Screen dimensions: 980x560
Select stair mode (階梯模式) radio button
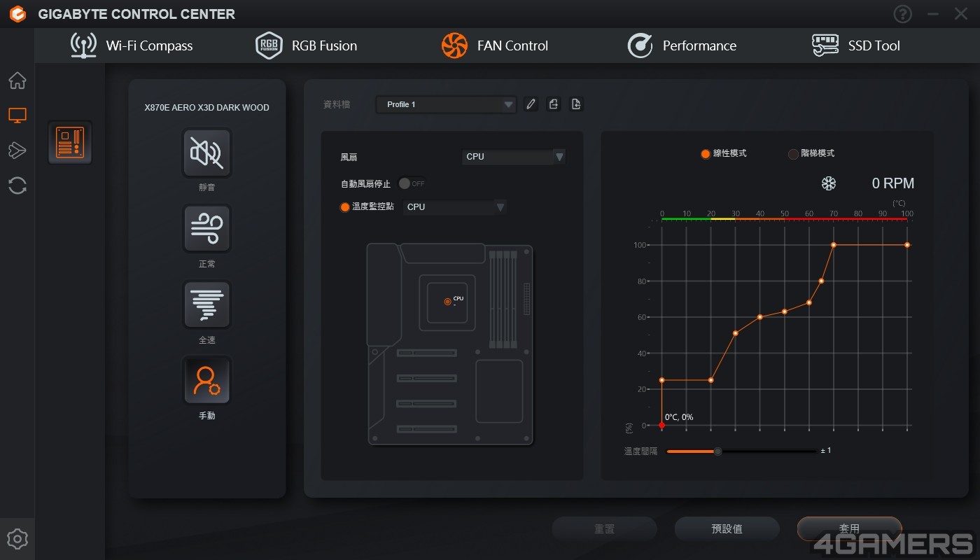coord(793,153)
